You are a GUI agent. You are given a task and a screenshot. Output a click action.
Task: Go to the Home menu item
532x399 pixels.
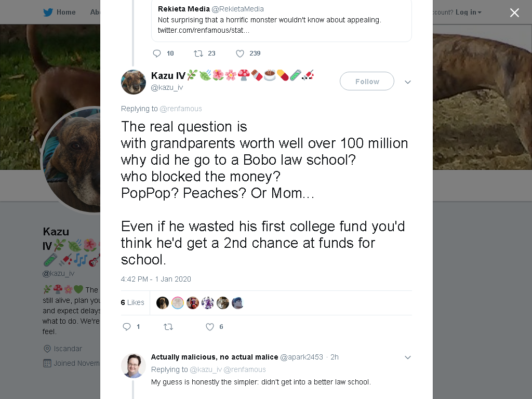click(66, 12)
